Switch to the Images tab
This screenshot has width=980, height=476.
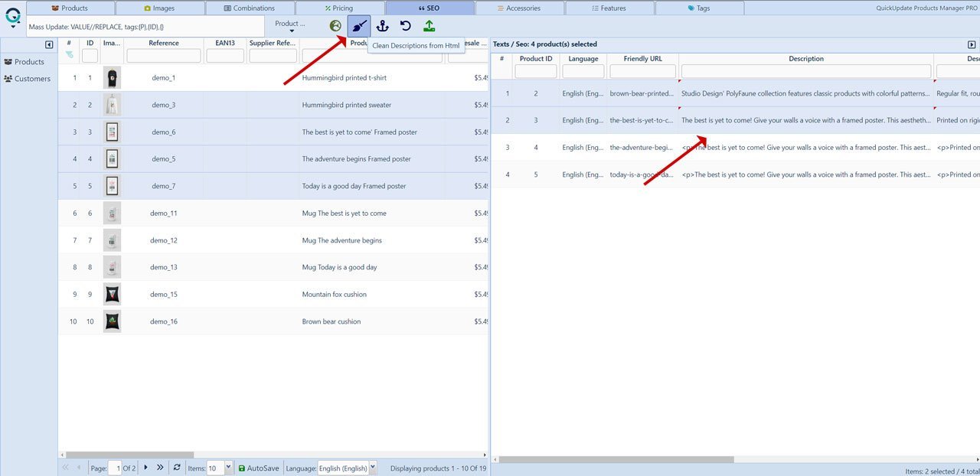[160, 8]
